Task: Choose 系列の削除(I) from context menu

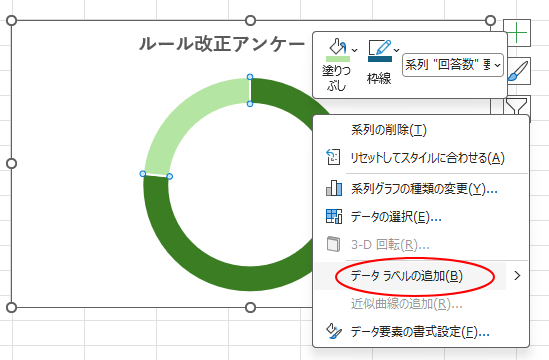Action: click(421, 130)
